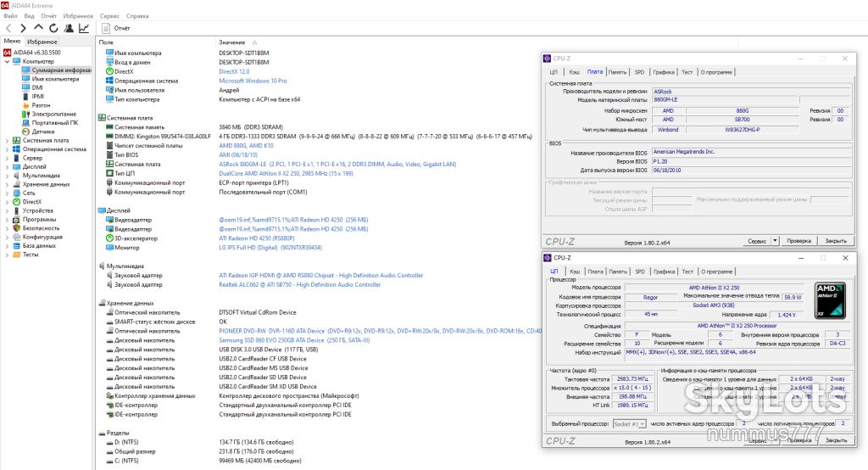Collapse the Компьютер tree node

click(x=7, y=62)
